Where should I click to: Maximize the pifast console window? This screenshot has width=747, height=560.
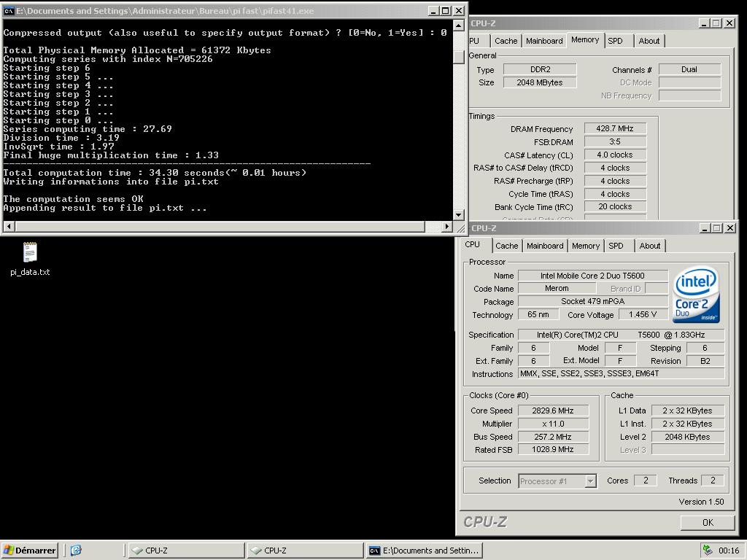[446, 10]
